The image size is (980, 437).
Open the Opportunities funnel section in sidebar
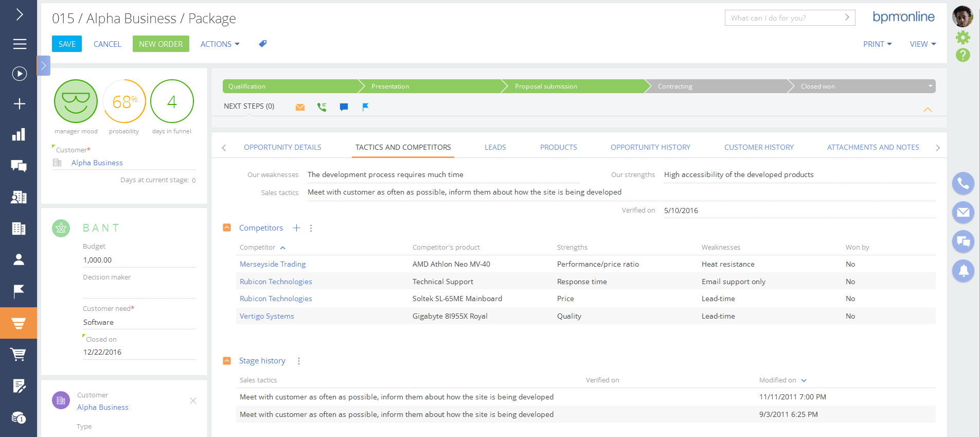[x=19, y=323]
